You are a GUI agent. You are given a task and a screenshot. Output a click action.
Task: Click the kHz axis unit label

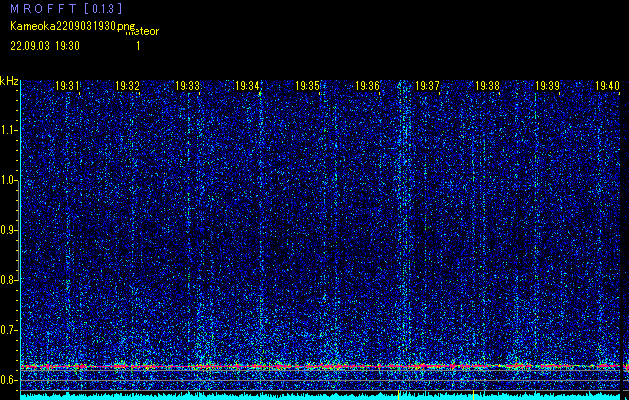(9, 81)
